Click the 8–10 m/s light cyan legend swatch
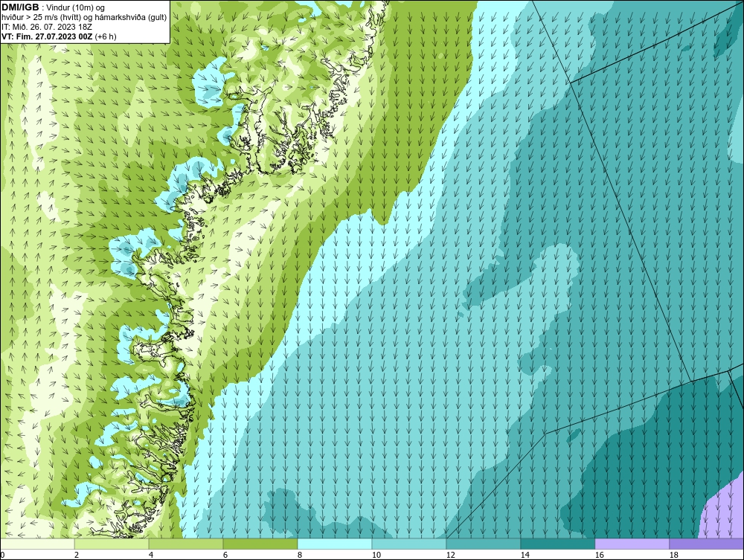Screen dimensions: 744x560 pyautogui.click(x=335, y=544)
